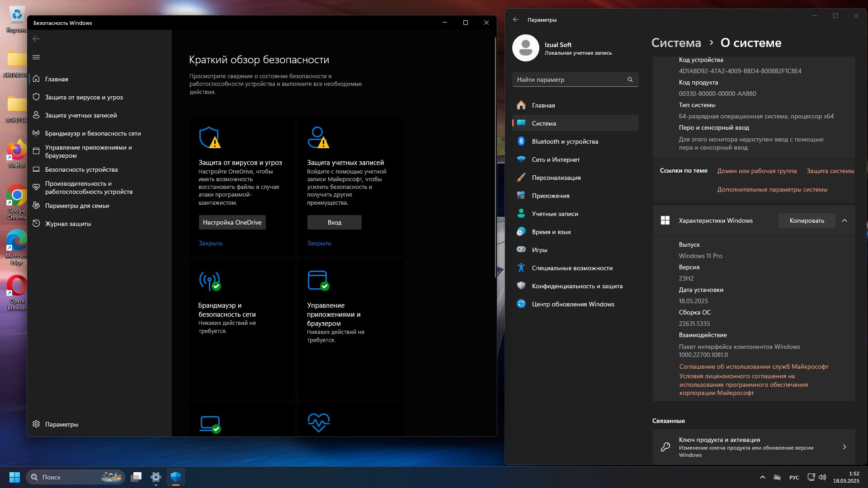Click the Bluetooth и устройства icon
Viewport: 868px width, 488px height.
tap(521, 141)
